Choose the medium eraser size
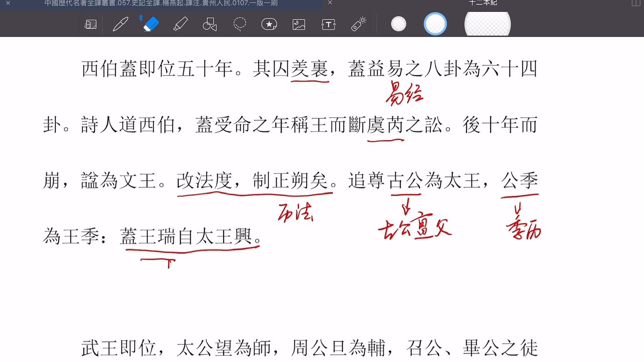The width and height of the screenshot is (644, 362). 435,24
